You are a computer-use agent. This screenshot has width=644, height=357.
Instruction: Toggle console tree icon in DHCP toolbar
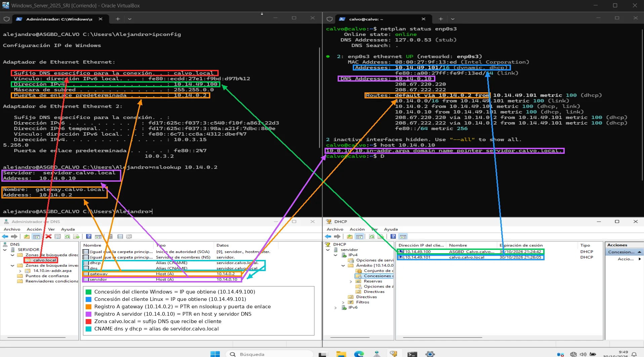click(x=359, y=236)
